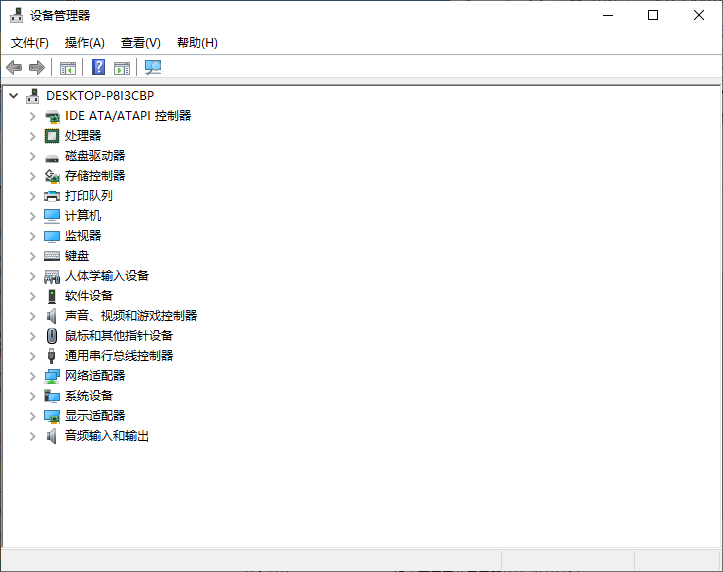
Task: Click the 存储控制器 icon
Action: 52,176
